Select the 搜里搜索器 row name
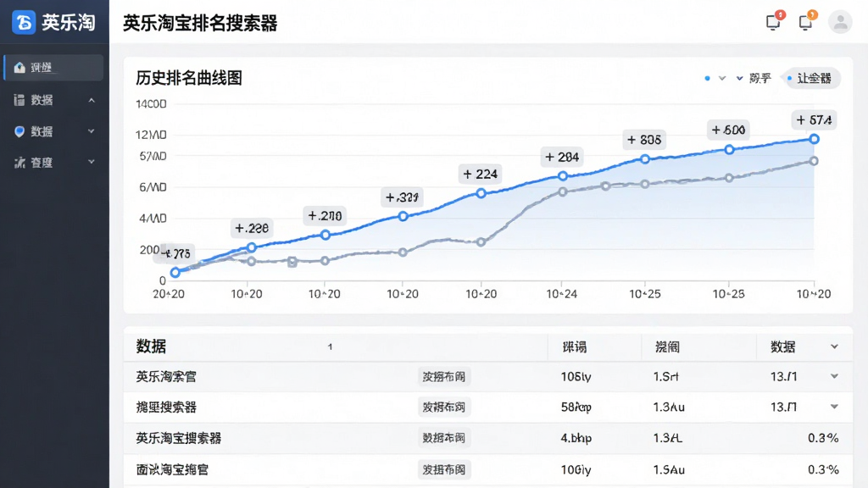Image resolution: width=868 pixels, height=488 pixels. click(166, 408)
